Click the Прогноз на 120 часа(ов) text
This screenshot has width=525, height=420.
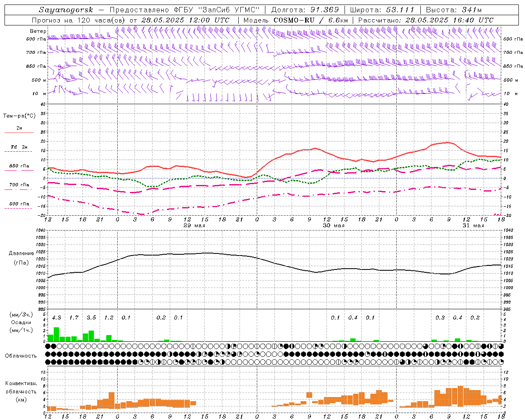[x=79, y=20]
